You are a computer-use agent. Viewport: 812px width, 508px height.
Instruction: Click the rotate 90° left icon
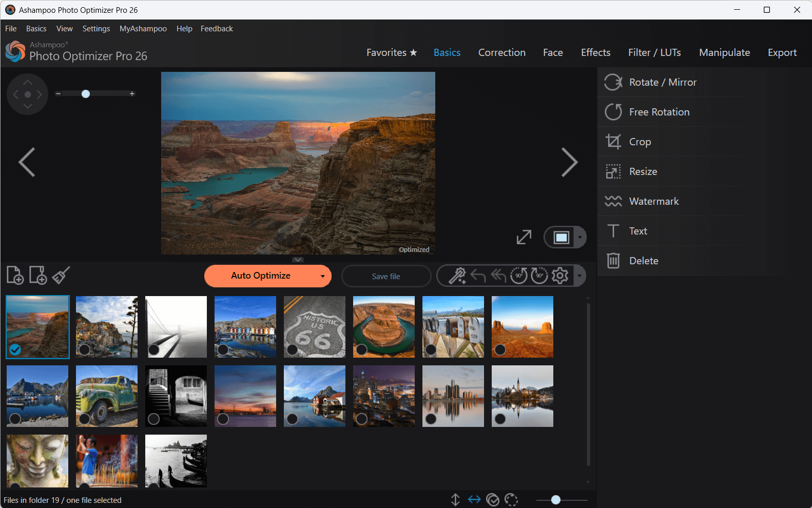tap(519, 276)
